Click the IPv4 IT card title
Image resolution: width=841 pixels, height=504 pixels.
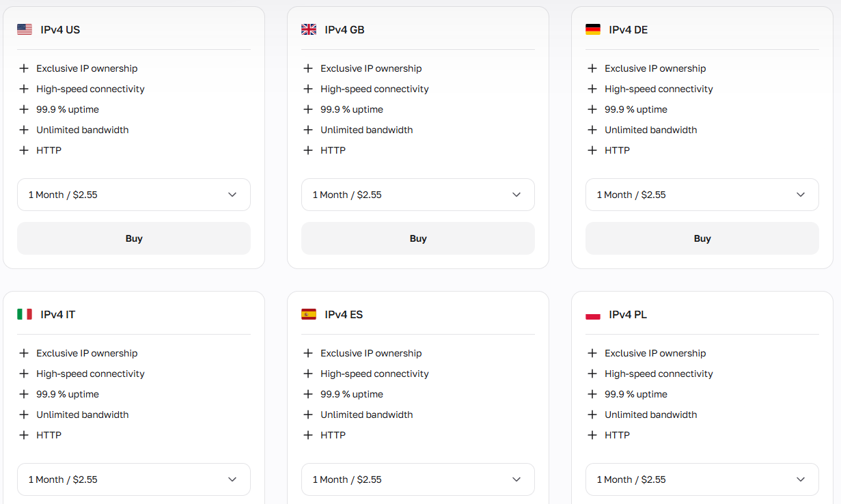(x=58, y=315)
